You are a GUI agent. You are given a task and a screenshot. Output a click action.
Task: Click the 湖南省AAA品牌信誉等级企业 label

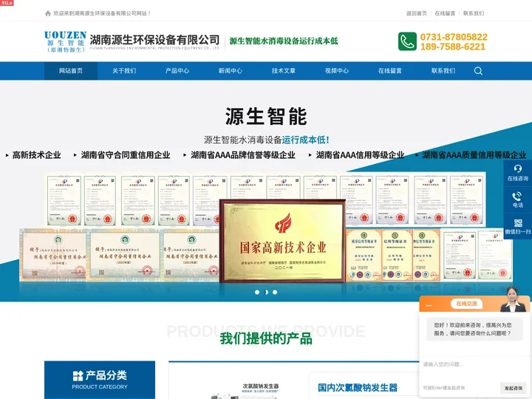(x=243, y=155)
